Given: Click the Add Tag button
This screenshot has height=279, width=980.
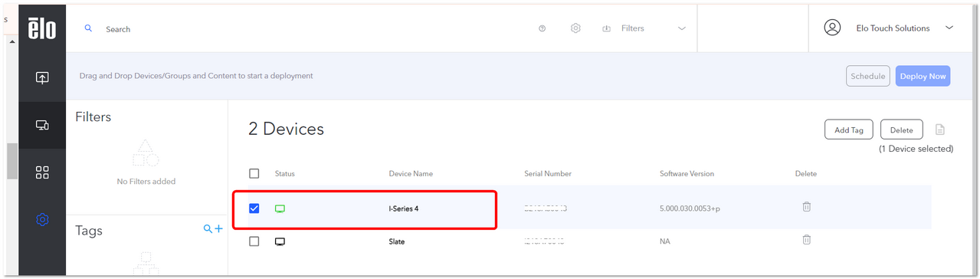Looking at the screenshot, I should 848,130.
